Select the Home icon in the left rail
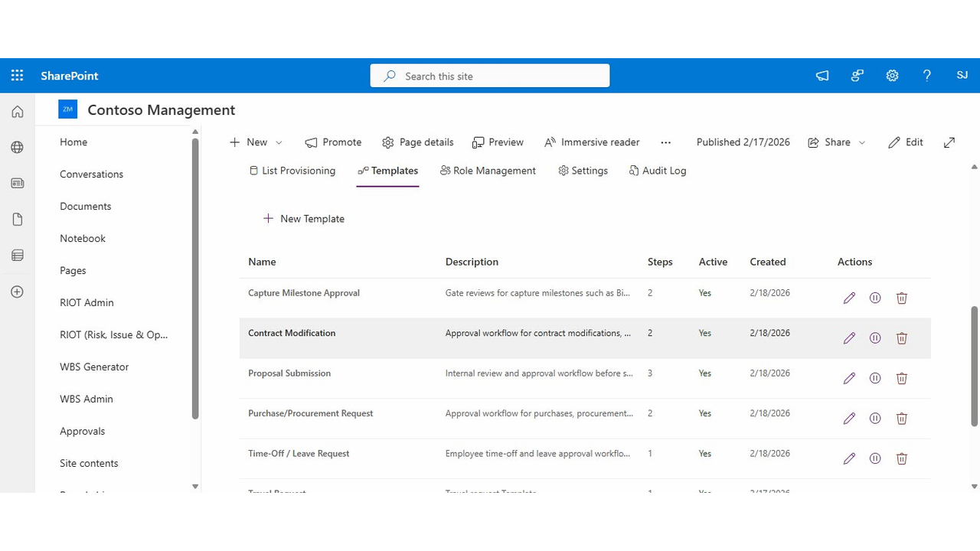This screenshot has width=980, height=551. coord(17,111)
